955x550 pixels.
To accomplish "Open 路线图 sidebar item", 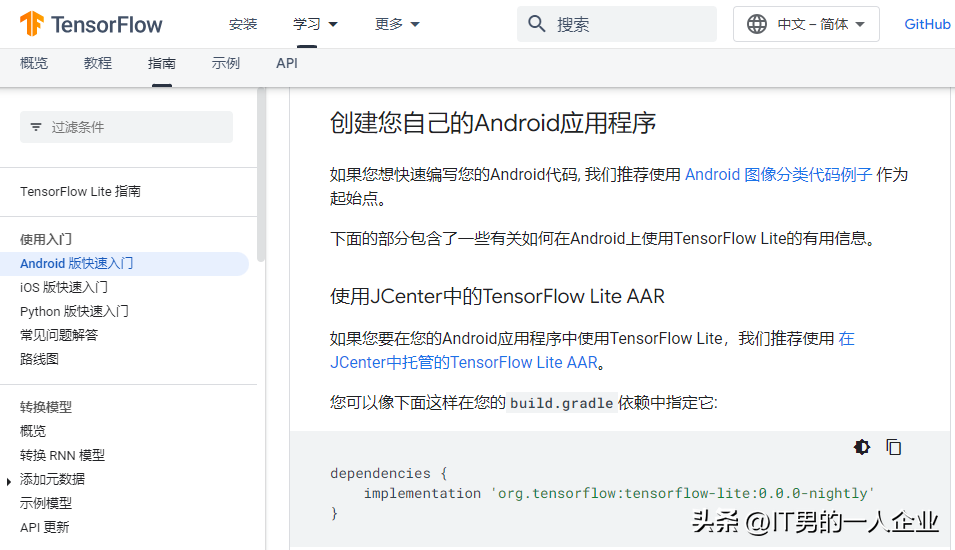I will [39, 359].
